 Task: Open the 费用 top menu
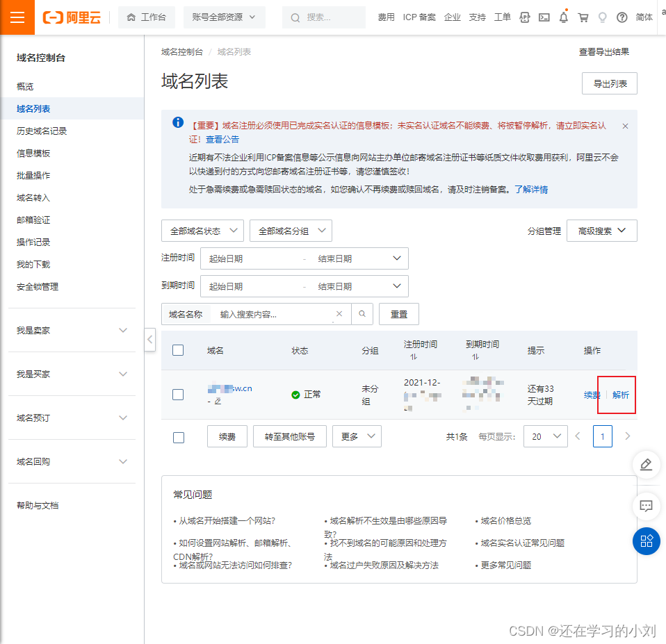coord(386,17)
